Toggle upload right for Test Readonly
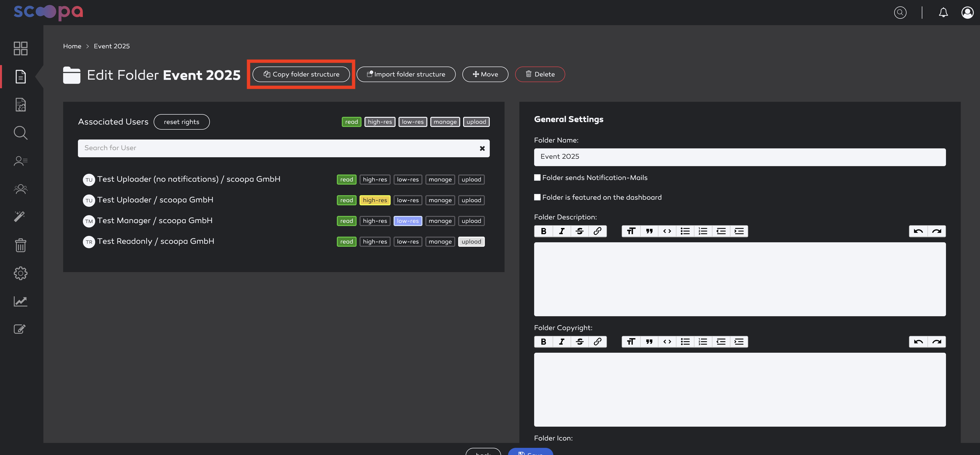The height and width of the screenshot is (455, 980). tap(471, 242)
